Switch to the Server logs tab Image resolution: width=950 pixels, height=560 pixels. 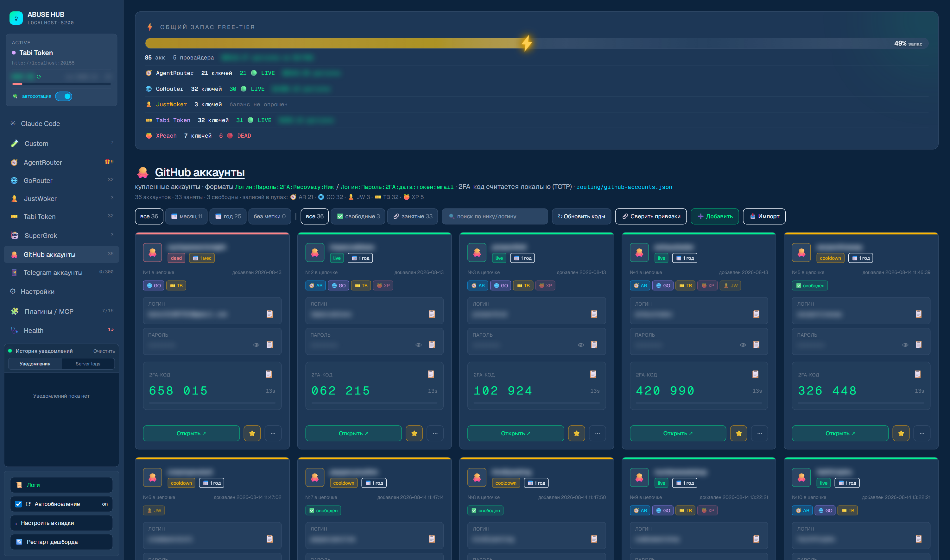pos(88,364)
